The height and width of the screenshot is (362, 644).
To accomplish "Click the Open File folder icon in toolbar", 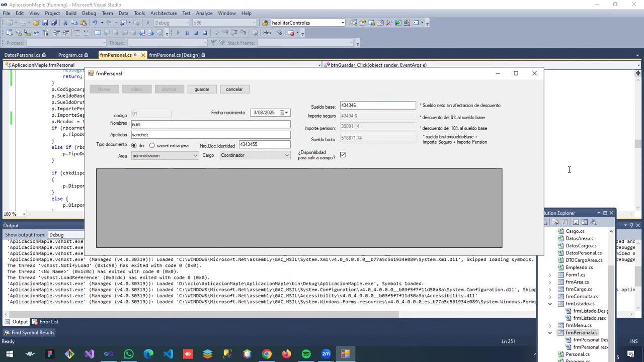I will pos(36,23).
